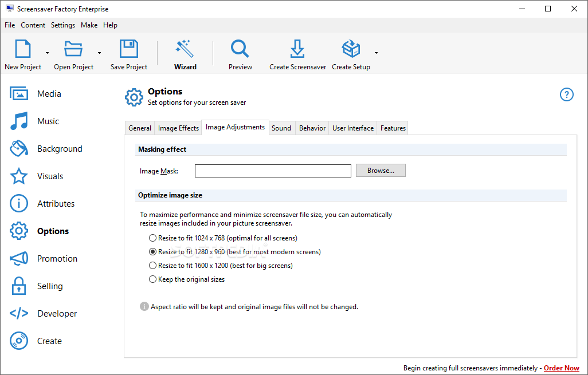Click the Preview magnifier icon
This screenshot has height=375, width=588.
240,49
